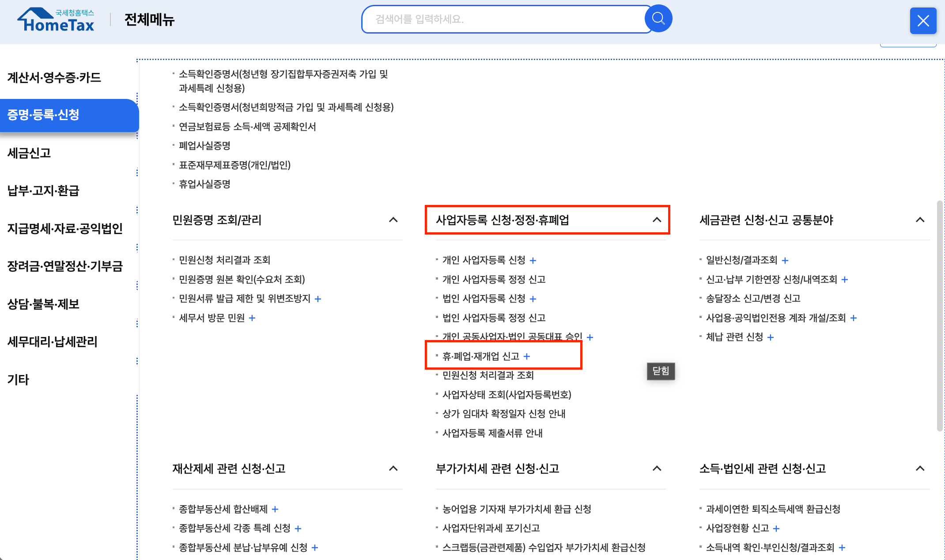Click plus beside 개인 공동사업자·법인 공동대표 승인

coord(590,337)
